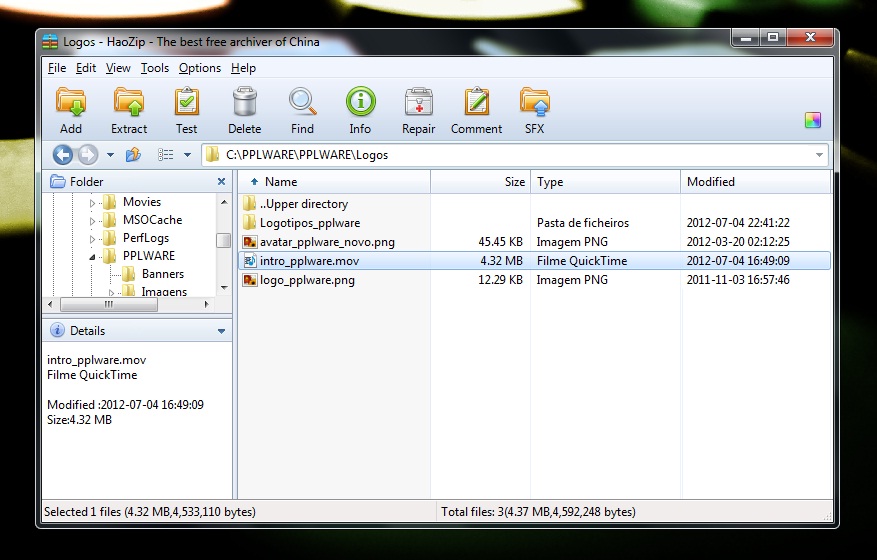Click folder tree right scroll arrow
The width and height of the screenshot is (877, 560).
206,304
